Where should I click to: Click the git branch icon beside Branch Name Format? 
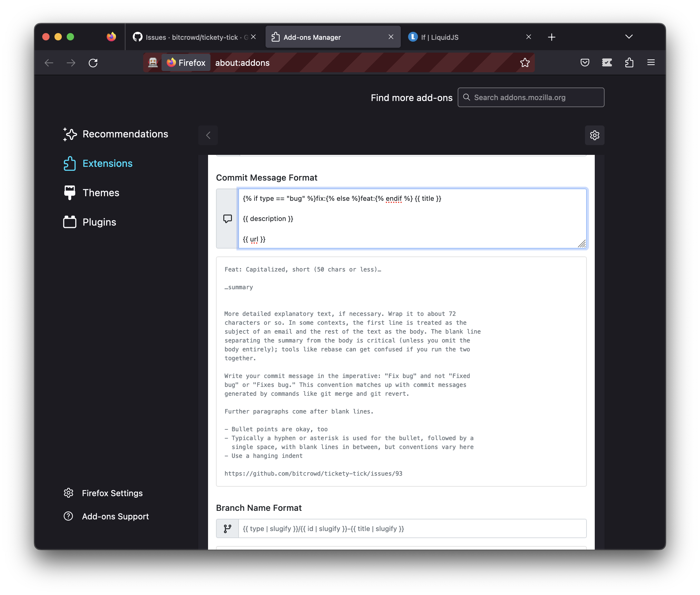pos(228,529)
